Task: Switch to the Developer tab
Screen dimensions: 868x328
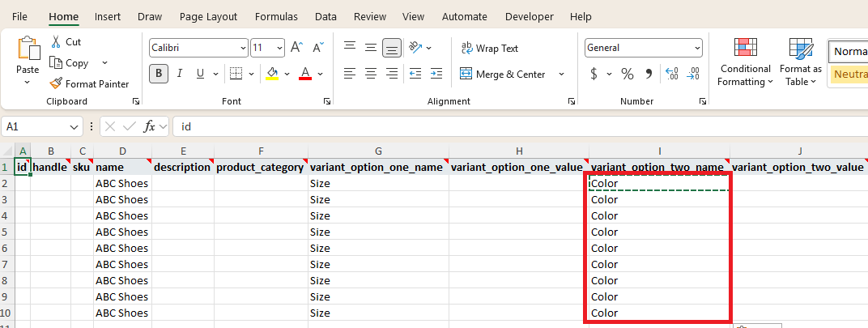Action: point(530,17)
